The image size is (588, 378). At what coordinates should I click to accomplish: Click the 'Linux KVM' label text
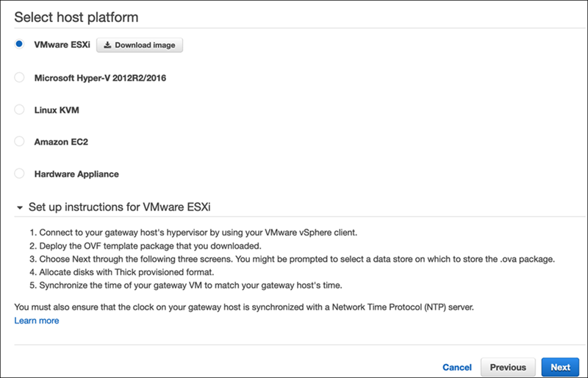tap(57, 110)
